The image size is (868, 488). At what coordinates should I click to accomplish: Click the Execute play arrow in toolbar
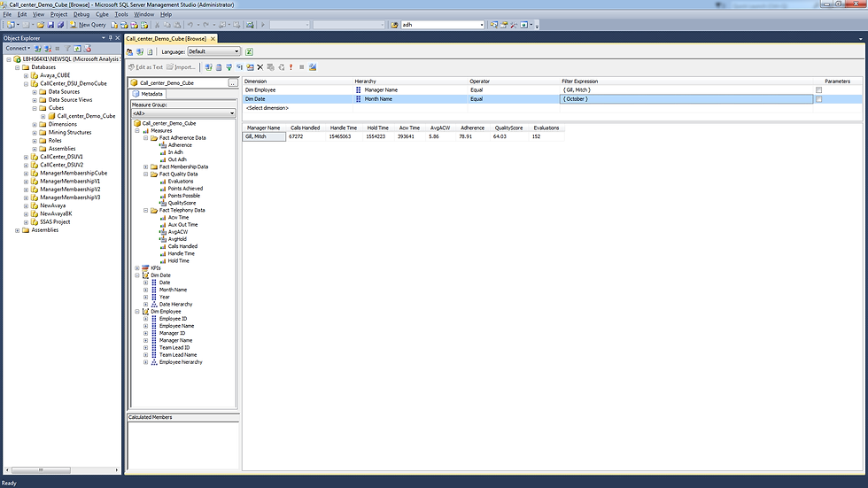click(x=263, y=25)
